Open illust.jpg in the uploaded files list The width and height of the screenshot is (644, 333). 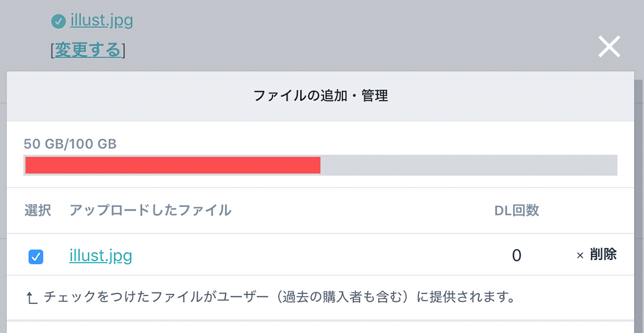(100, 256)
